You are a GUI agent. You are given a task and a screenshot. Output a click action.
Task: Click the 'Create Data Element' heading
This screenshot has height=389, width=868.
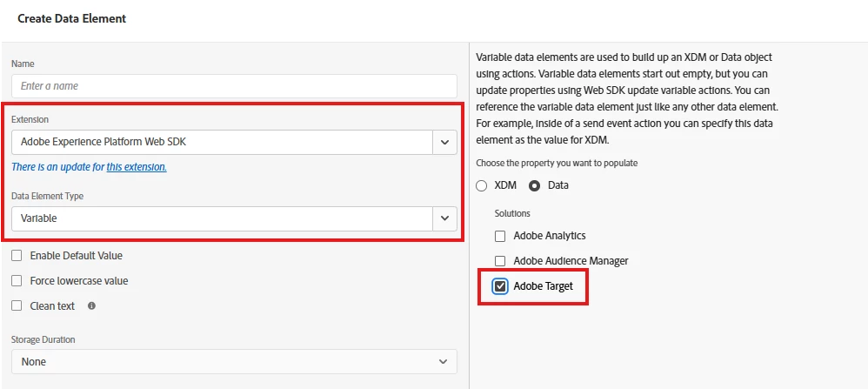tap(72, 18)
